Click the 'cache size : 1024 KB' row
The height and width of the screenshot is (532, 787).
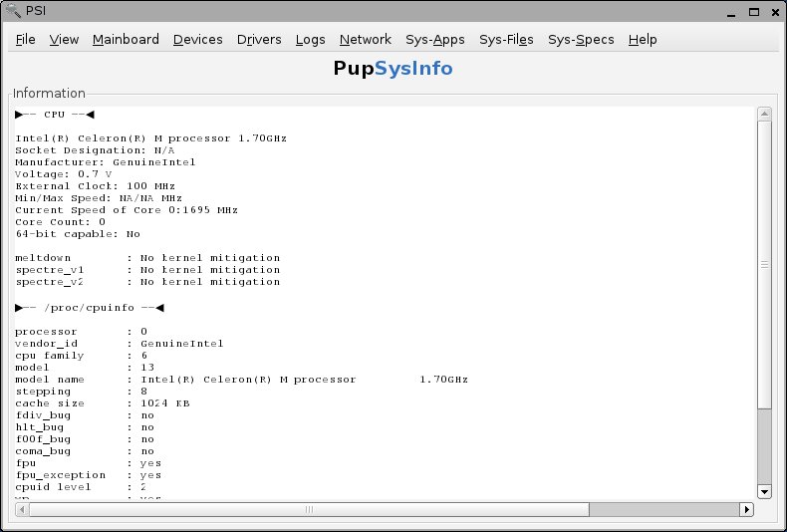(x=103, y=404)
